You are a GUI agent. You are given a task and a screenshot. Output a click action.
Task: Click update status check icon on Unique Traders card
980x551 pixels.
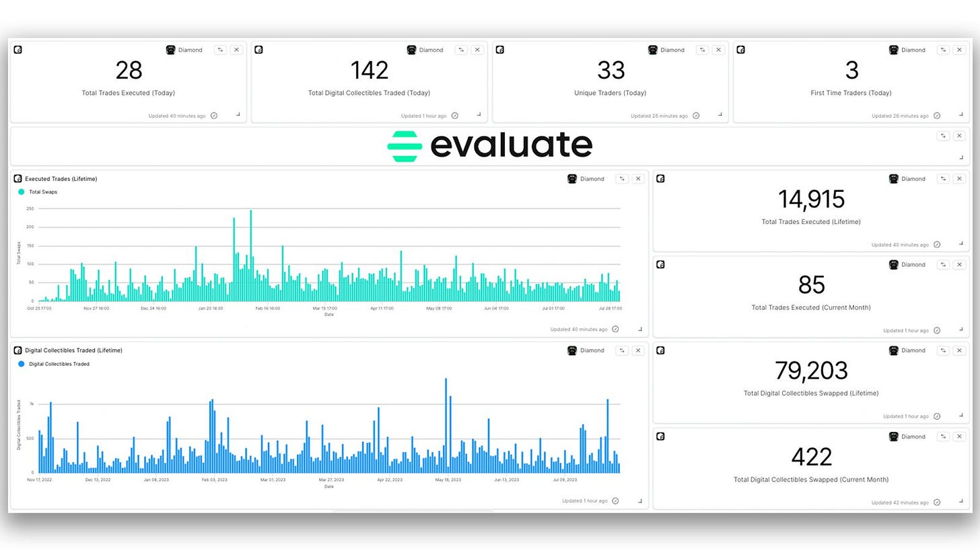pos(696,116)
